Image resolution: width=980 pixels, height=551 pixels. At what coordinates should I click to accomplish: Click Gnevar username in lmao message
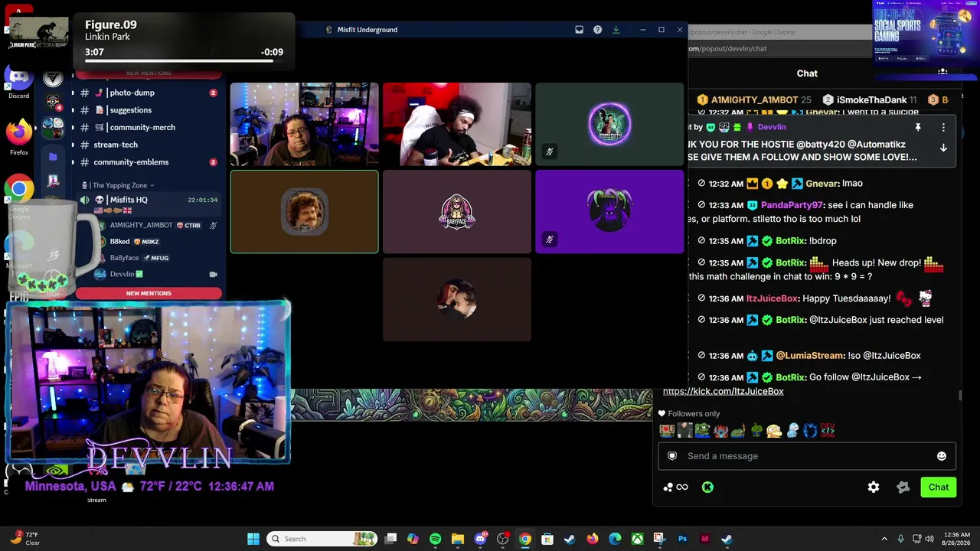[822, 184]
